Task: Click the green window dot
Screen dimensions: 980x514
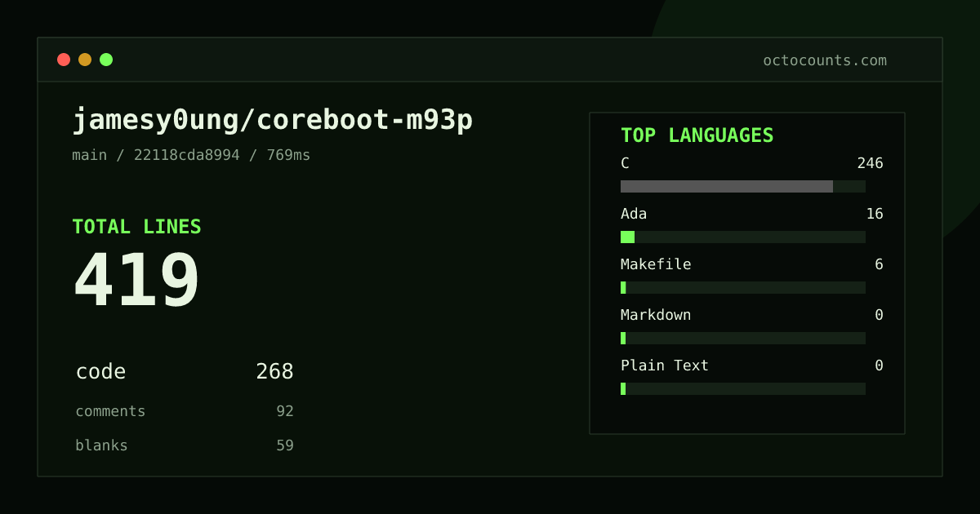Action: 106,60
